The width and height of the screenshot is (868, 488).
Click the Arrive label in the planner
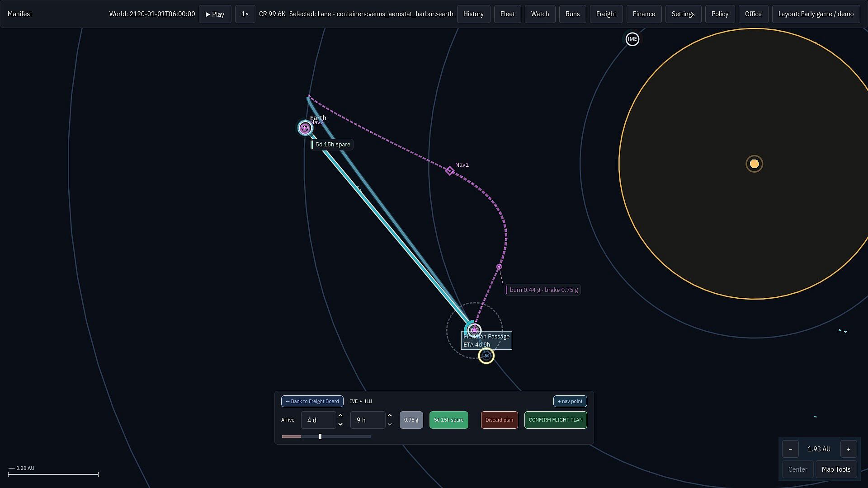(x=288, y=420)
